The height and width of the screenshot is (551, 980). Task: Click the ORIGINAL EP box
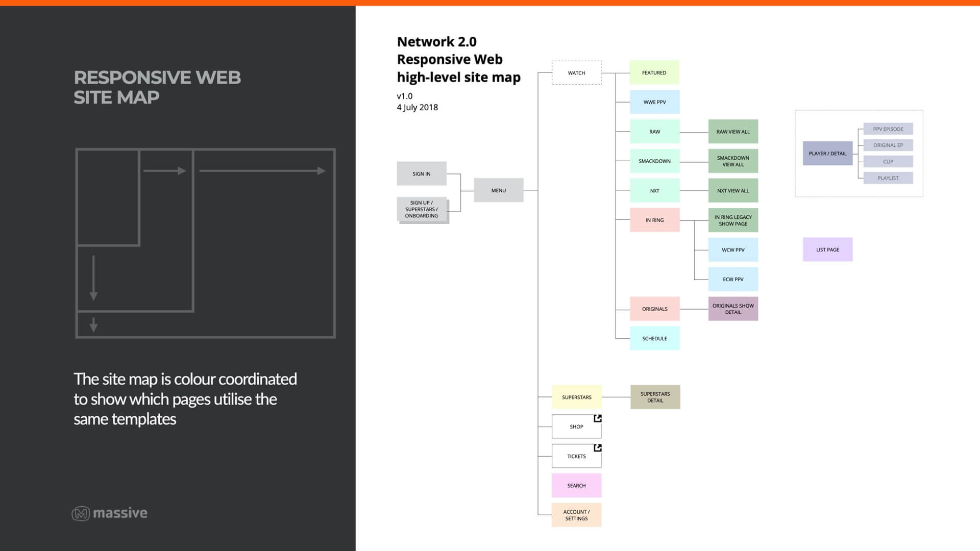888,145
